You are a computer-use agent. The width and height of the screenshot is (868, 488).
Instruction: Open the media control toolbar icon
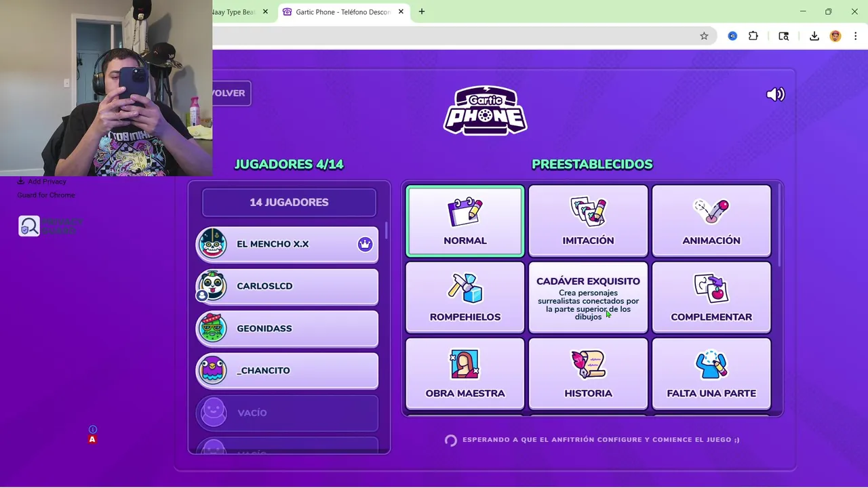click(x=784, y=36)
